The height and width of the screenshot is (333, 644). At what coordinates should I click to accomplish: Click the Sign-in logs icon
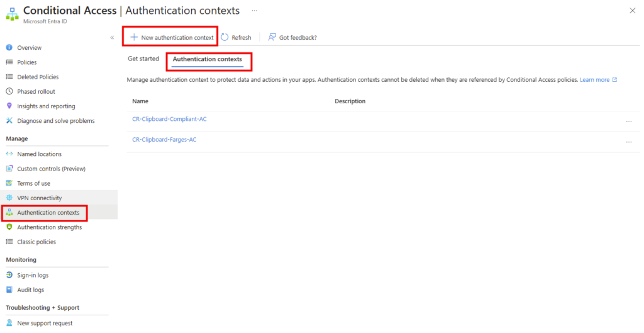tap(9, 275)
